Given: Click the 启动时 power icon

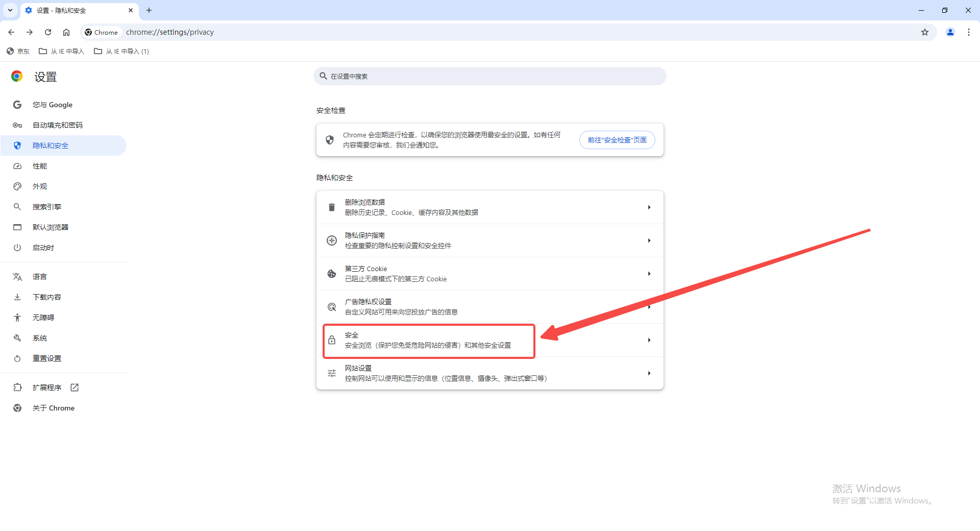Looking at the screenshot, I should pos(17,248).
